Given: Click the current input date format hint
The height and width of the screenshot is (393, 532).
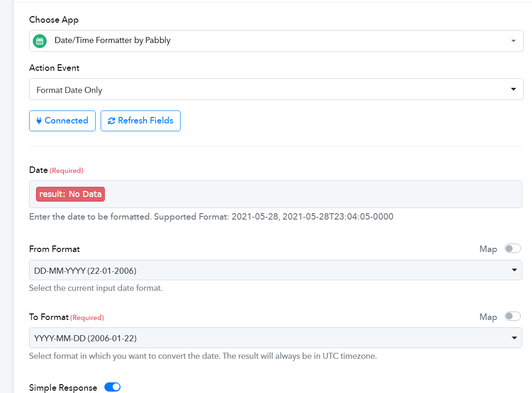Looking at the screenshot, I should tap(96, 288).
